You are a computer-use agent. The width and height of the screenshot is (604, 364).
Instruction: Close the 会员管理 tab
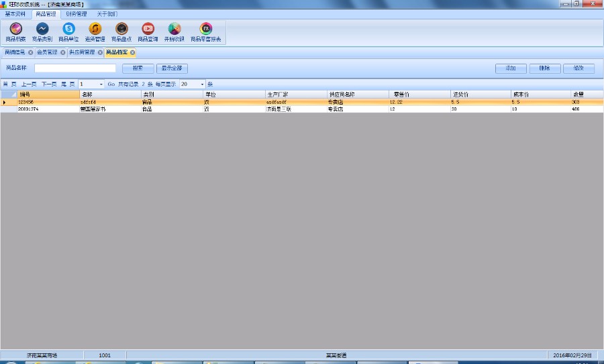(x=62, y=52)
